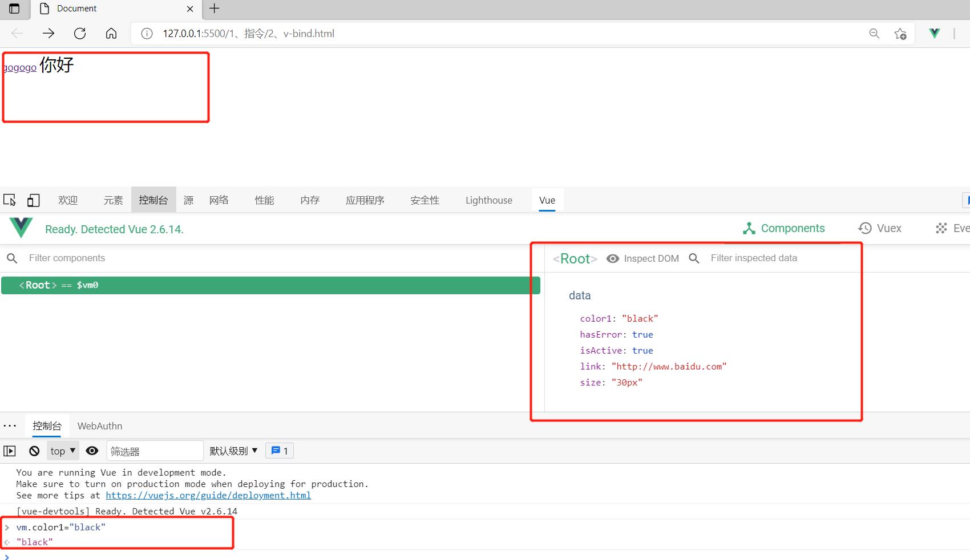Click the 你好 text on page
Screen dimensions: 970x560
point(56,64)
